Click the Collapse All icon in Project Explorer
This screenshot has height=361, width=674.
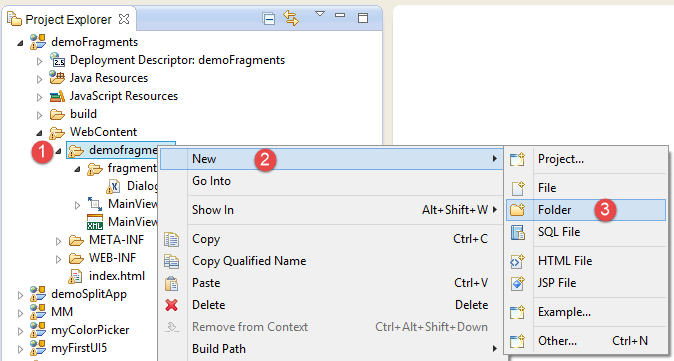tap(269, 19)
